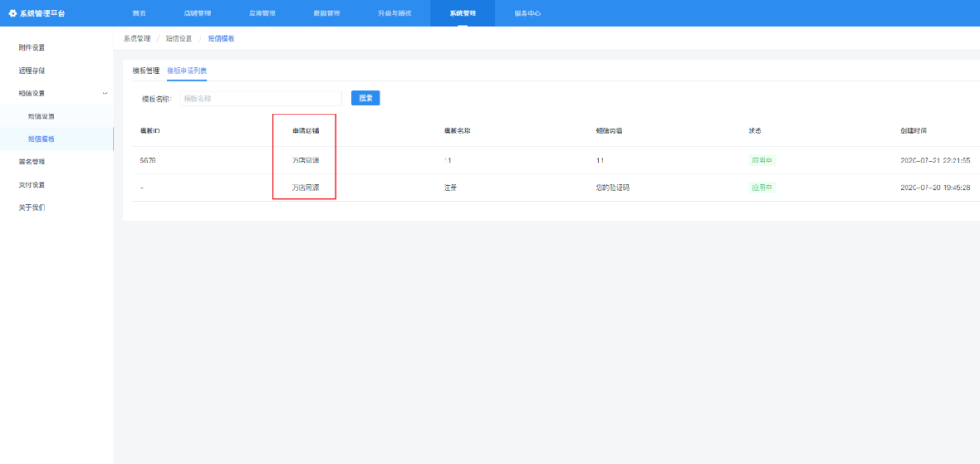Click the 创建时间 column header
This screenshot has width=980, height=464.
(914, 132)
